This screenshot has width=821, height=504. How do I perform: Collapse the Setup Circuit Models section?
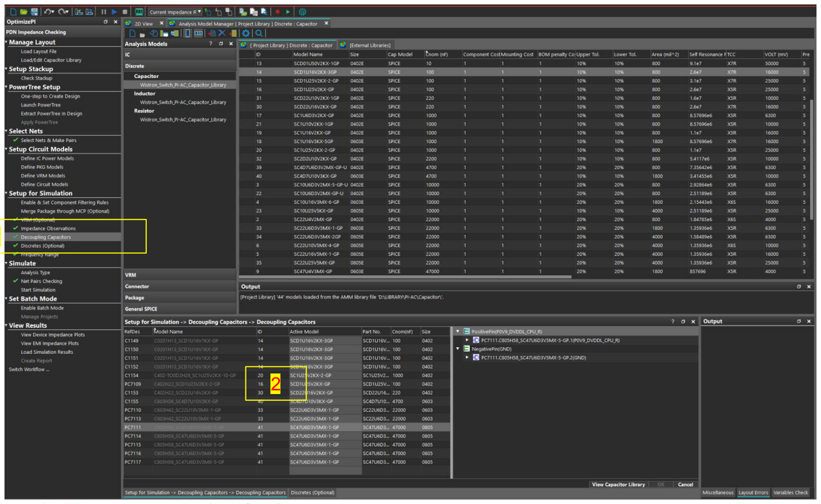(7, 149)
